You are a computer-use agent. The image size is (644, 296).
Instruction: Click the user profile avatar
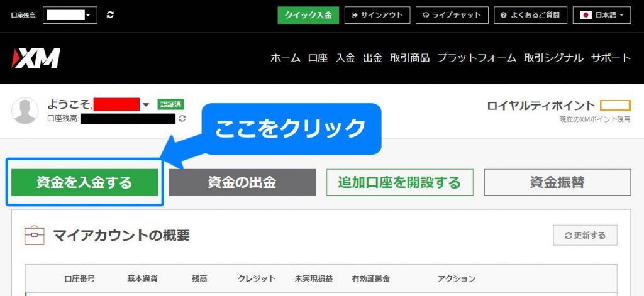point(26,111)
